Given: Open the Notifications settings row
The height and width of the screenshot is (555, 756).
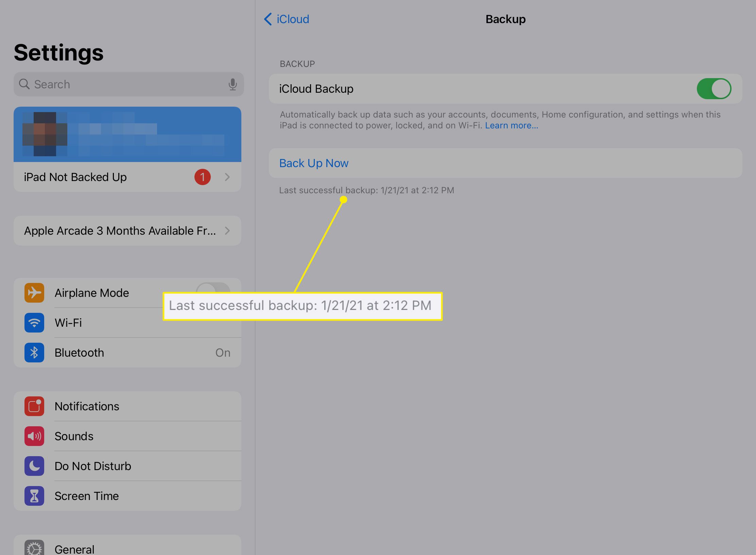Looking at the screenshot, I should point(127,406).
